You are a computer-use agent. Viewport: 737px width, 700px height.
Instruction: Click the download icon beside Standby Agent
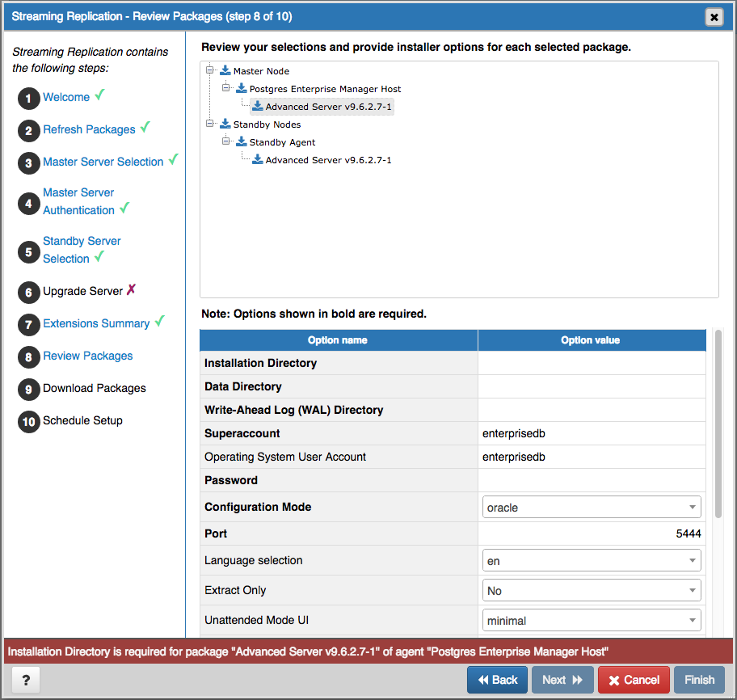point(242,141)
